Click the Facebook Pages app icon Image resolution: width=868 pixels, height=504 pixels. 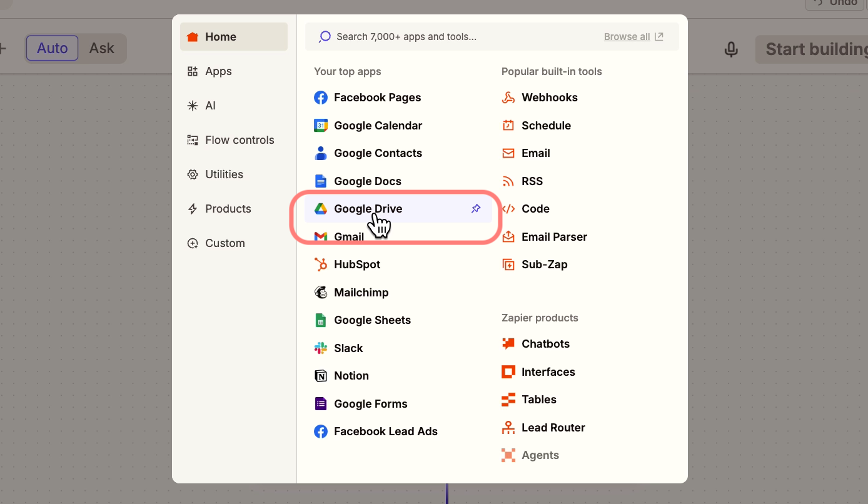coord(321,98)
